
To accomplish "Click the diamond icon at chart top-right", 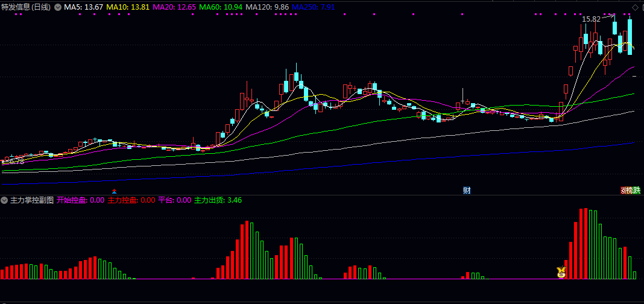I will coord(636,7).
